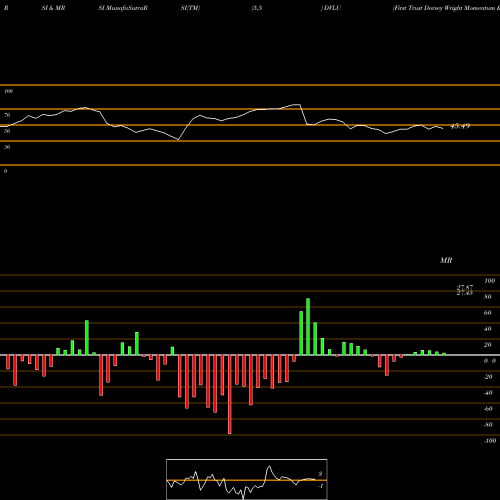Click the 'SI MunafaSutraR' header text
The width and height of the screenshot is (500, 500).
coord(123,8)
